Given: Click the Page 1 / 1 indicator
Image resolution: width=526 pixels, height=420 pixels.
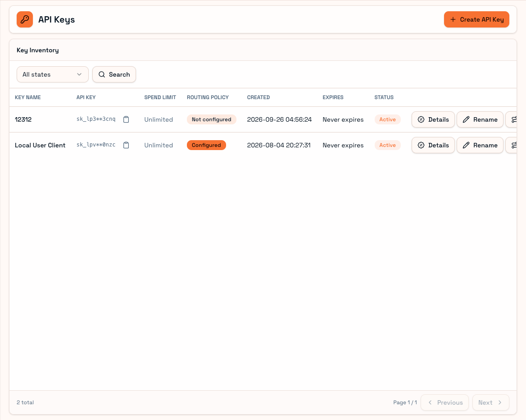Looking at the screenshot, I should tap(405, 402).
